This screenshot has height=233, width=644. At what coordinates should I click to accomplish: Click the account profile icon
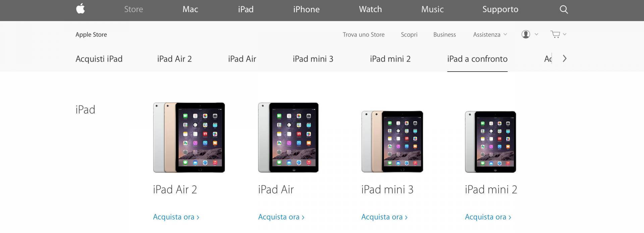click(x=526, y=34)
